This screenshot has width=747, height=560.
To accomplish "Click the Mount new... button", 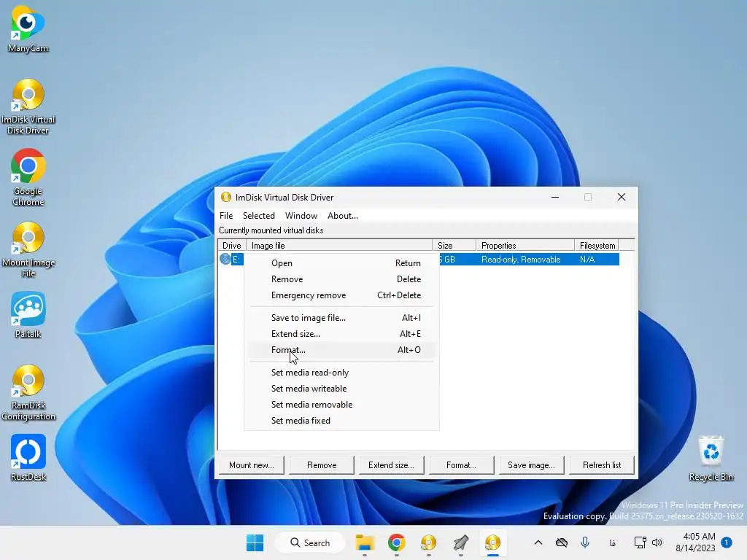I will [252, 465].
